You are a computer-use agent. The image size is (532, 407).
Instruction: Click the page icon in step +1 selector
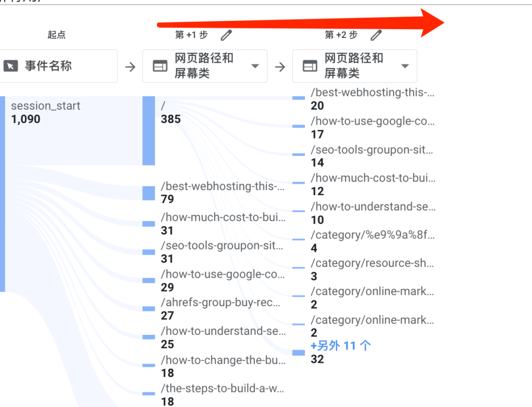(x=160, y=66)
